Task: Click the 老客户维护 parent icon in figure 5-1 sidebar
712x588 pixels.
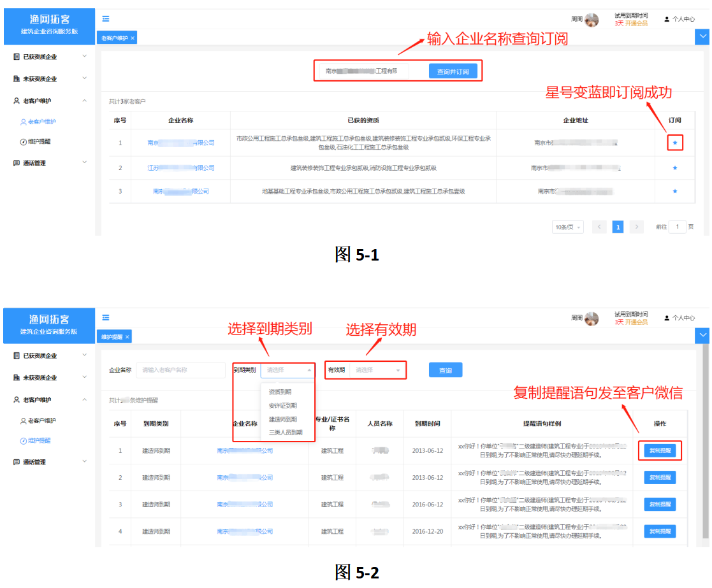Action: click(17, 101)
